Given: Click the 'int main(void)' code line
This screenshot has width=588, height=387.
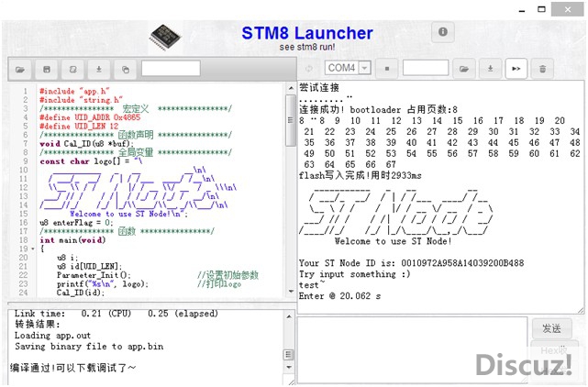Looking at the screenshot, I should 72,240.
